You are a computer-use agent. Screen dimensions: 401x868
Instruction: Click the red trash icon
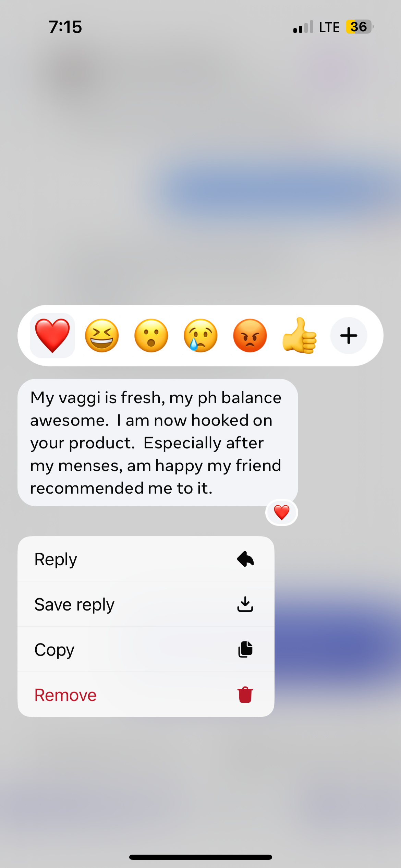(x=245, y=695)
